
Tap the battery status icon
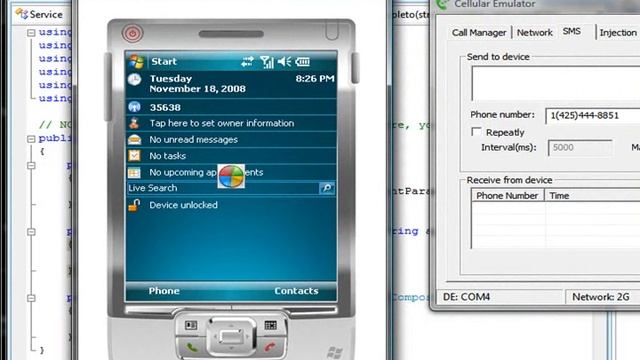(x=302, y=62)
